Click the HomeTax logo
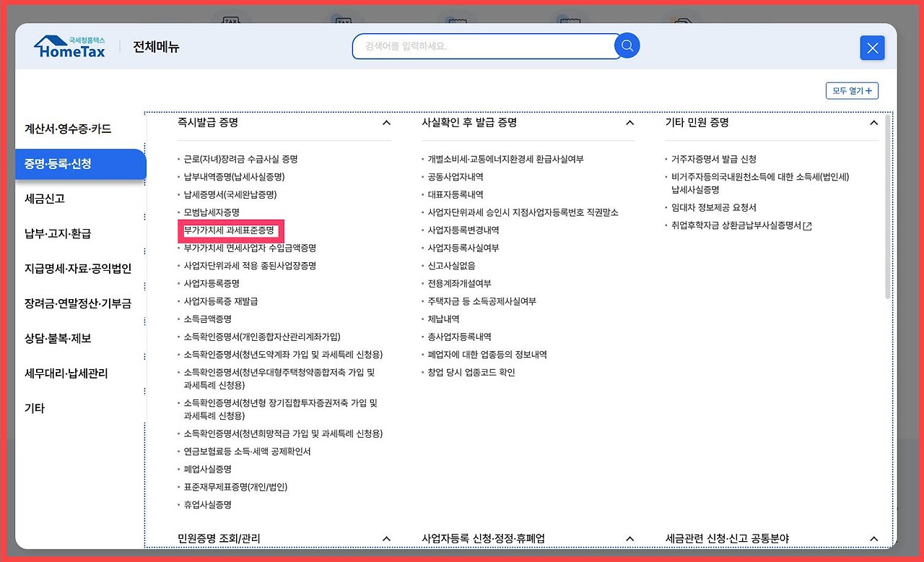The width and height of the screenshot is (924, 562). coord(69,45)
